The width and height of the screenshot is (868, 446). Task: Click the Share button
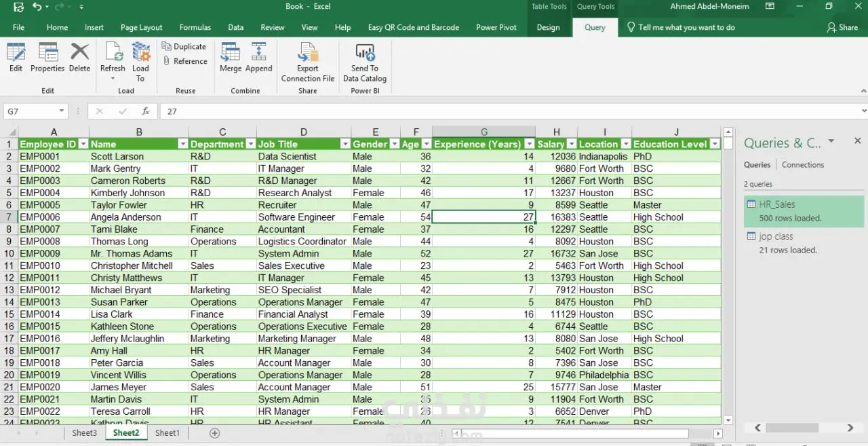click(x=842, y=27)
